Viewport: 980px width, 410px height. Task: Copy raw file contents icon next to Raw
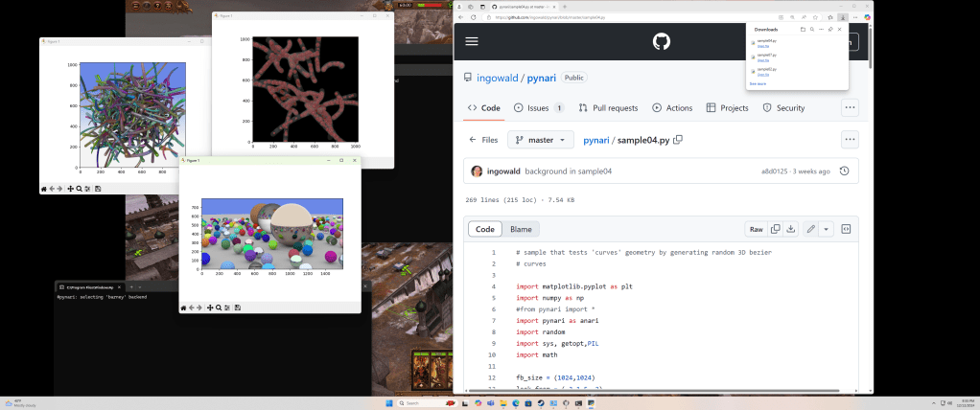click(776, 229)
